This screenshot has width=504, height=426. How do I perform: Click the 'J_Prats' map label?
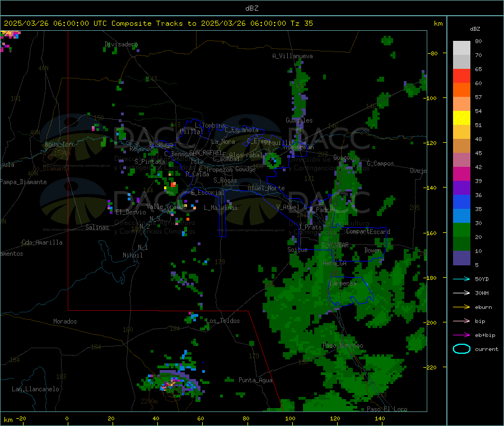pos(310,227)
